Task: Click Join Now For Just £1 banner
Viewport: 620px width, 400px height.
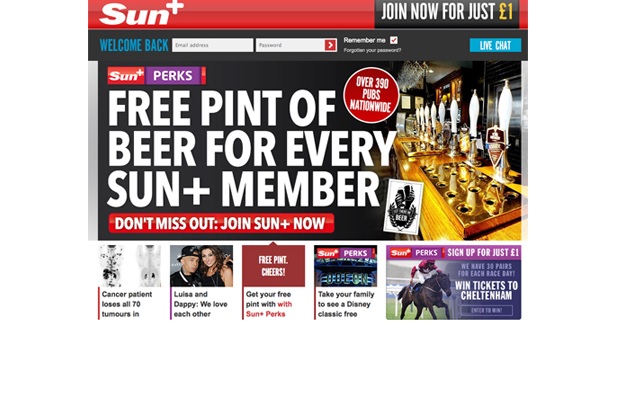Action: pyautogui.click(x=447, y=12)
